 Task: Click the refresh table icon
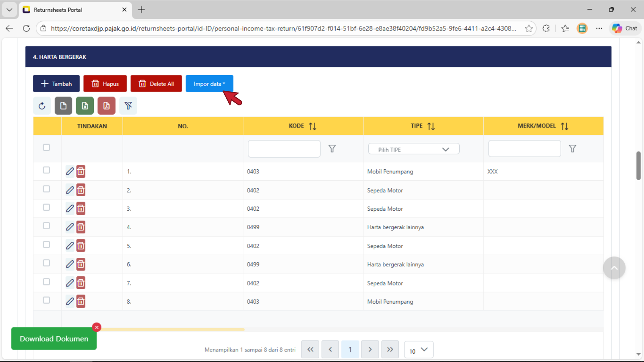click(42, 106)
